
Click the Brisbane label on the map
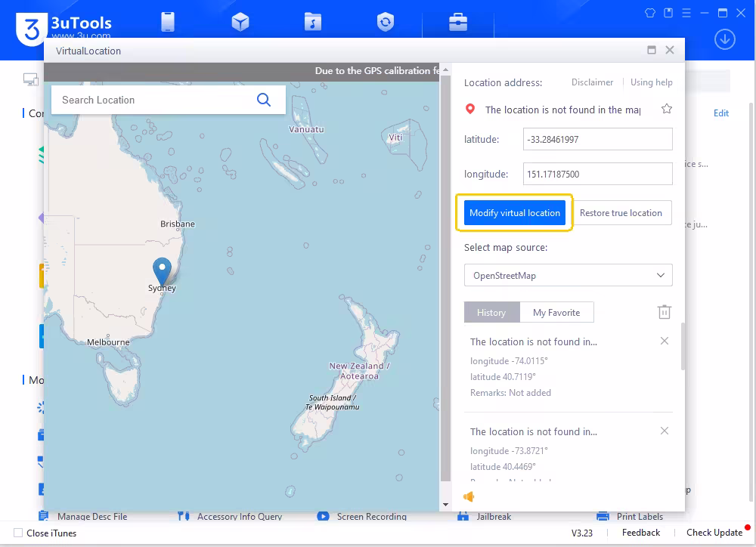click(178, 224)
